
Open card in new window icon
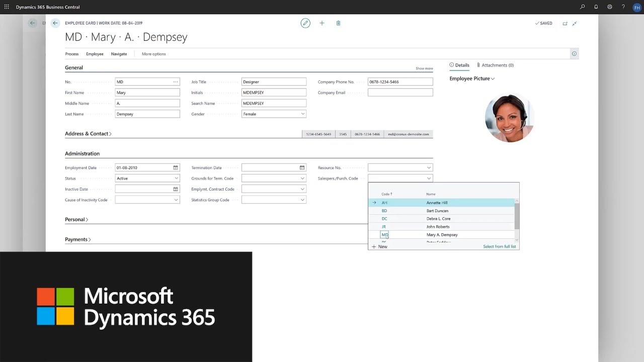tap(565, 23)
